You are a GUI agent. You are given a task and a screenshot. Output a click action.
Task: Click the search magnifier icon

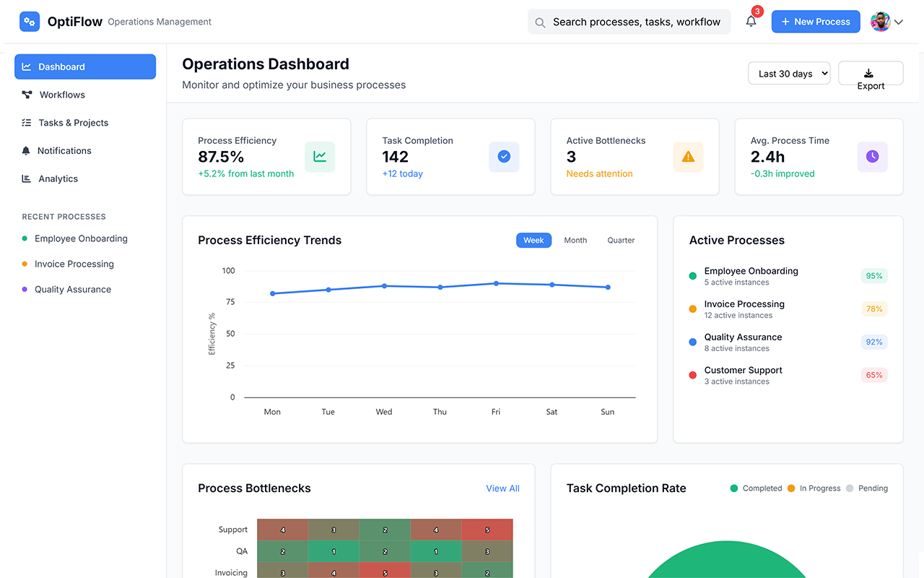pos(540,22)
